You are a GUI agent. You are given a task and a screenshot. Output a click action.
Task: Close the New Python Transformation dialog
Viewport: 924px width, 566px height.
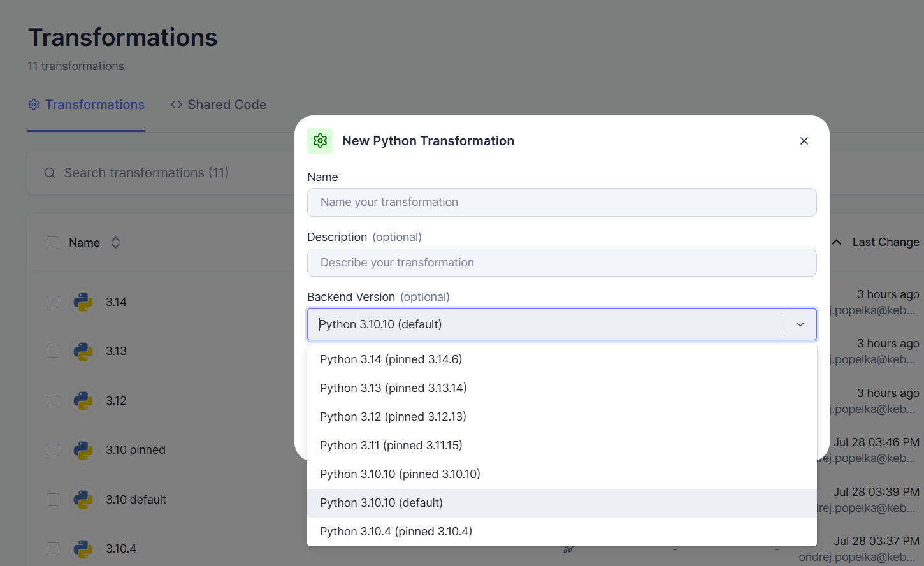pyautogui.click(x=804, y=141)
